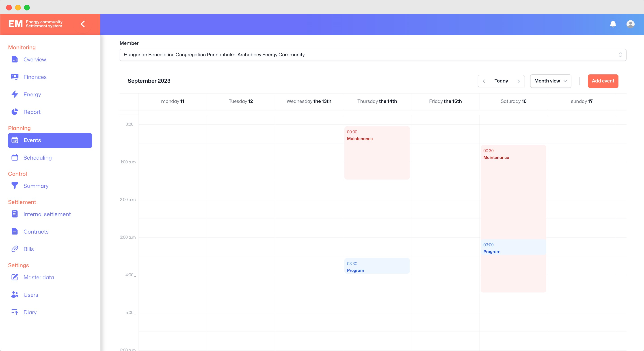Click the Bills paperclip icon
The width and height of the screenshot is (644, 351).
coord(15,249)
